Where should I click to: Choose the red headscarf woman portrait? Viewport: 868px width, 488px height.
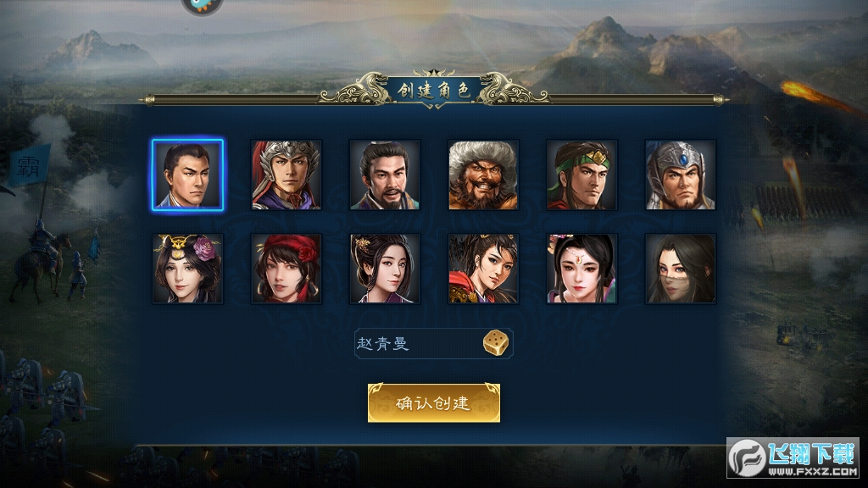tap(287, 269)
